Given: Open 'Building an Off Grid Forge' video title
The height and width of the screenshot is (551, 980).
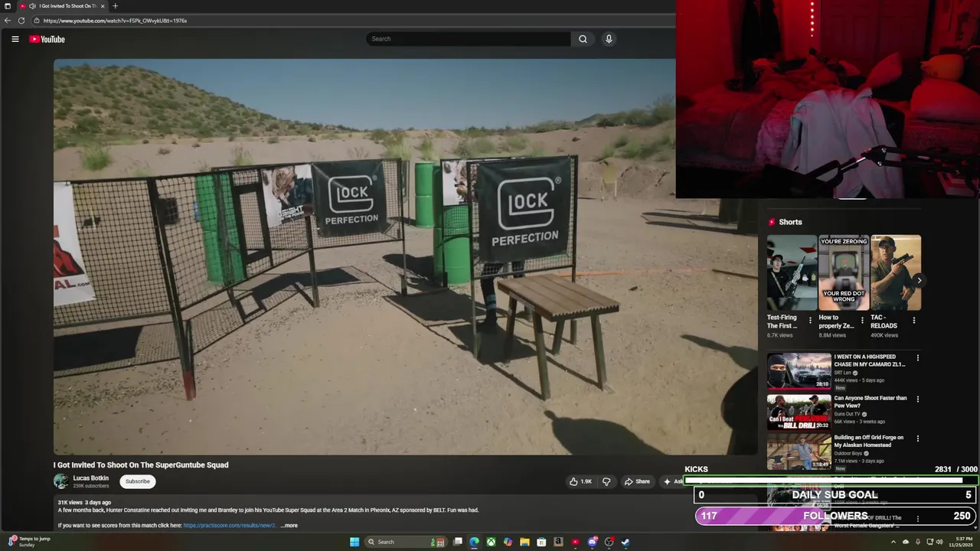Looking at the screenshot, I should (x=869, y=442).
